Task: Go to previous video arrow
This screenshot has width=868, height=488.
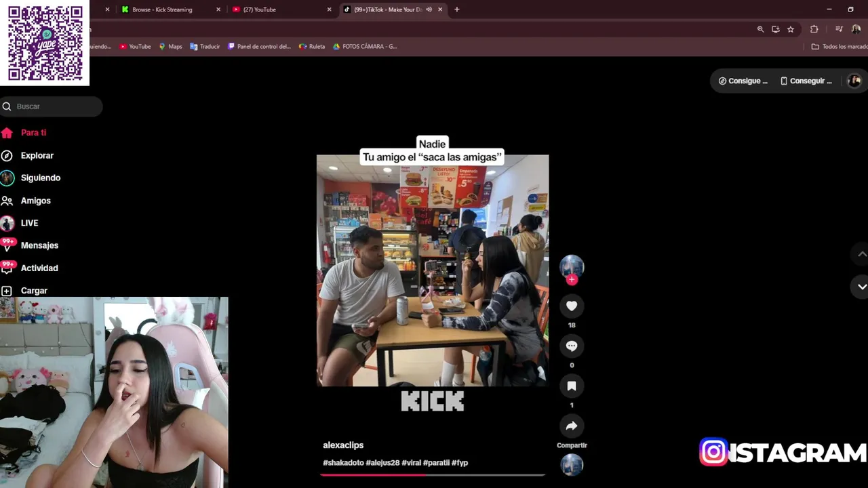Action: click(x=862, y=254)
